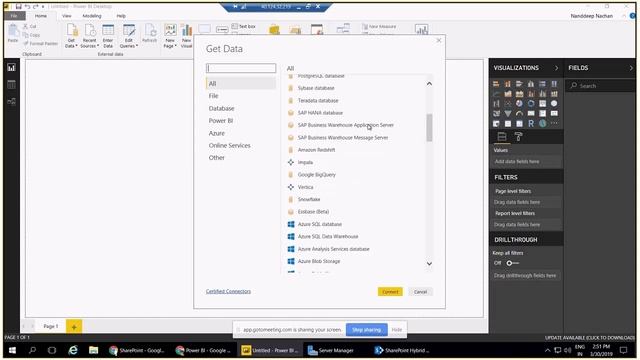
Task: Click the Connect button
Action: click(390, 291)
